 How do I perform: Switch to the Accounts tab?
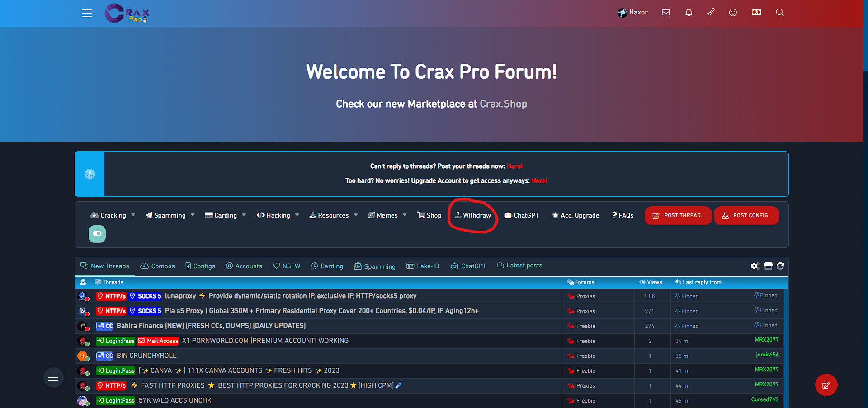(244, 266)
